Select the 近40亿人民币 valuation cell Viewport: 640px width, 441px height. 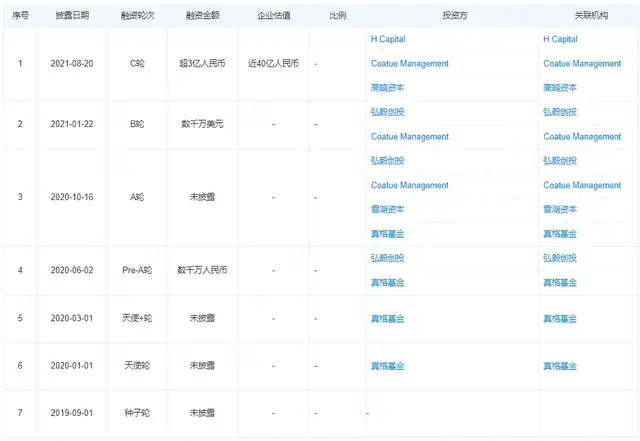click(x=273, y=64)
